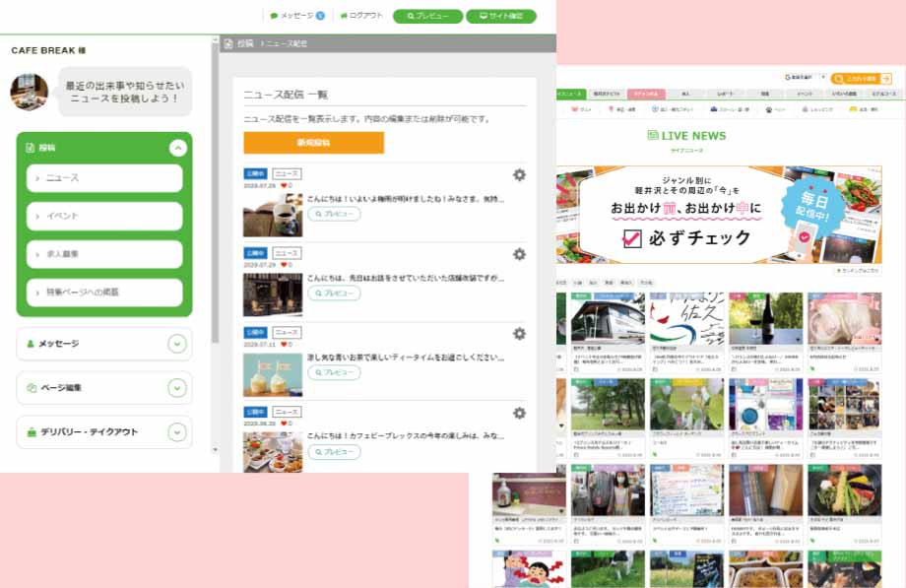Open settings gear for the coffee cup news post
The image size is (906, 588).
[519, 174]
